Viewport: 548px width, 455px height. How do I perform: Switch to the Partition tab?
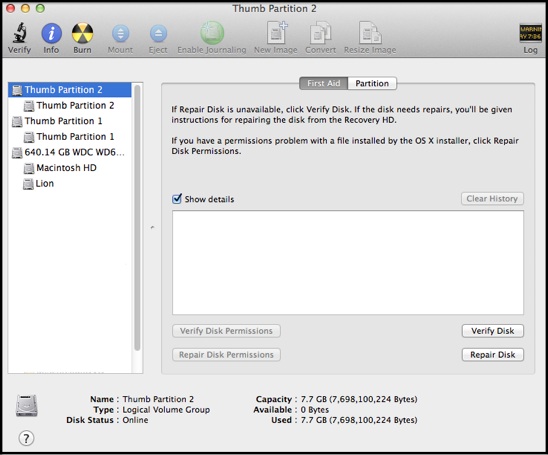coord(372,83)
